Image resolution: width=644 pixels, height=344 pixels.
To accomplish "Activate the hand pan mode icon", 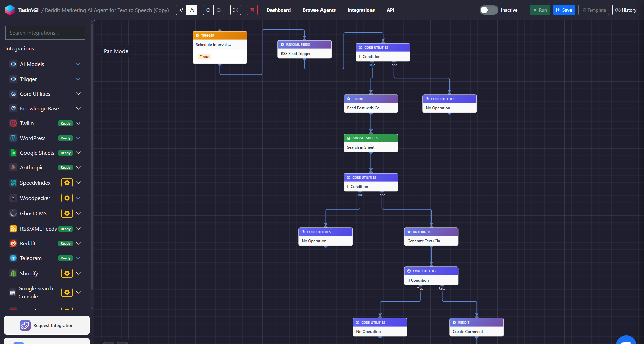I will [192, 10].
